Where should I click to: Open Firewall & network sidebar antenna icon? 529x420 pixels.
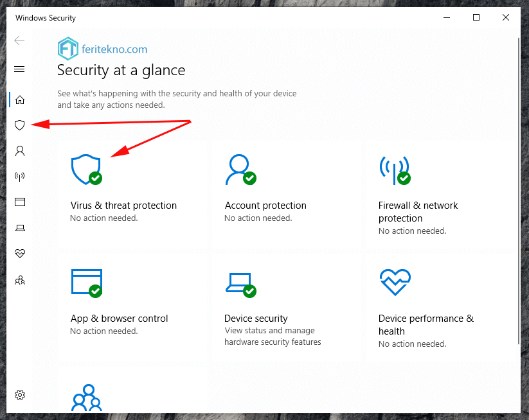(19, 177)
